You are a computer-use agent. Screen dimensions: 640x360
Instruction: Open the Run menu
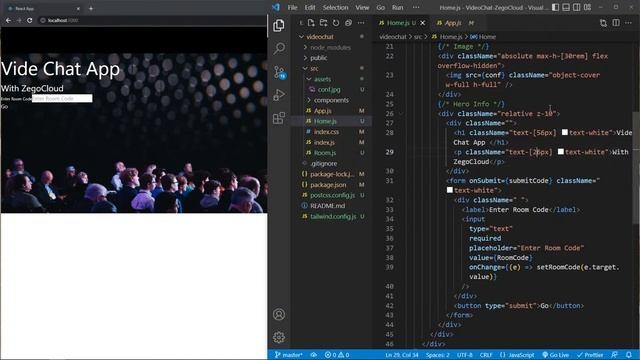[397, 7]
